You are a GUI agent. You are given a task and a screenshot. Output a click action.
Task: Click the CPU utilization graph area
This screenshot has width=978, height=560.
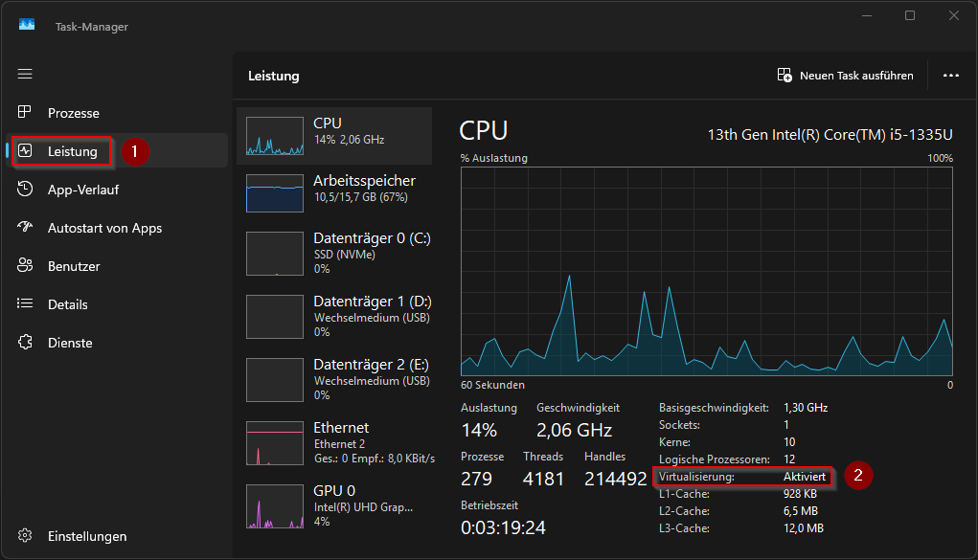click(706, 271)
